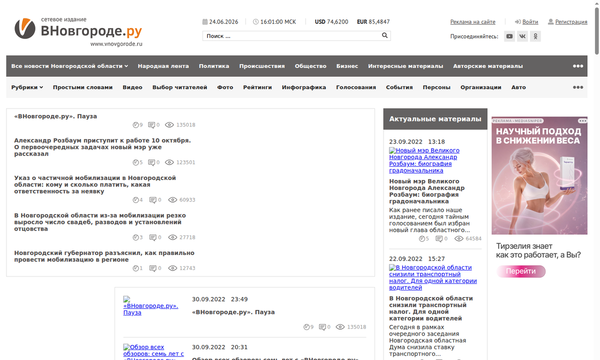Viewport: 600px width, 360px height.
Task: Select Интересные материалы in navigation
Action: [x=406, y=66]
